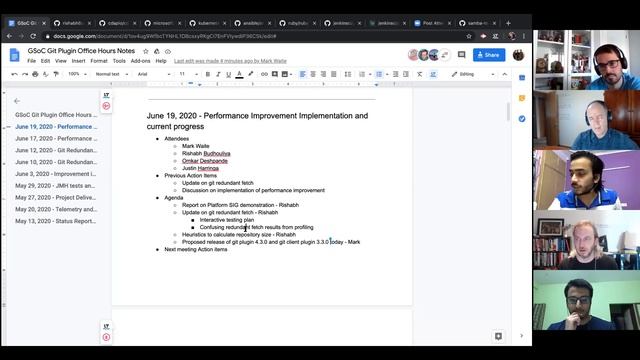Open the View menu
The width and height of the screenshot is (640, 360).
click(x=60, y=61)
